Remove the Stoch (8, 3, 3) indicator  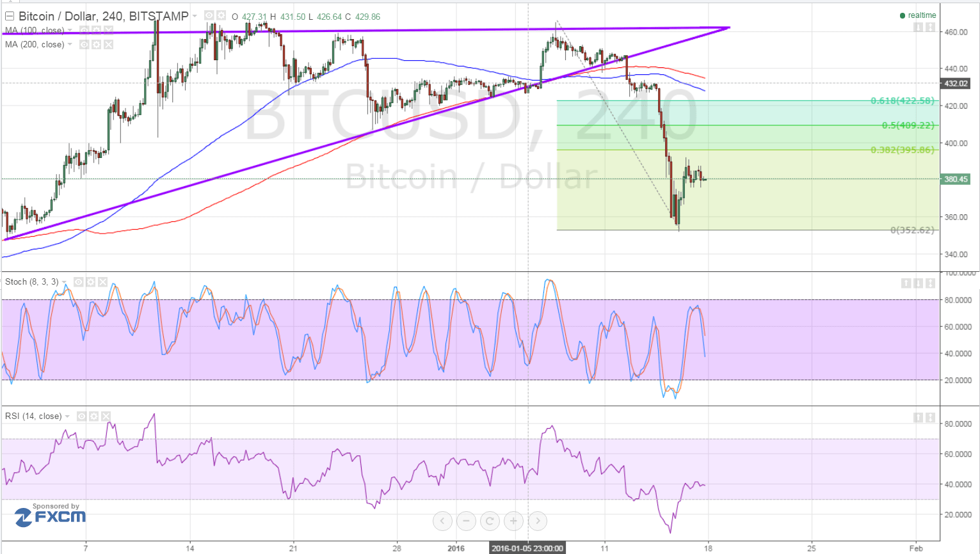point(102,282)
